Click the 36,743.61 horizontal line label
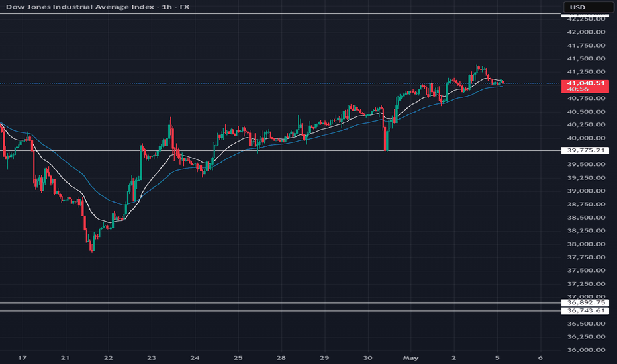This screenshot has width=617, height=364. (x=585, y=311)
